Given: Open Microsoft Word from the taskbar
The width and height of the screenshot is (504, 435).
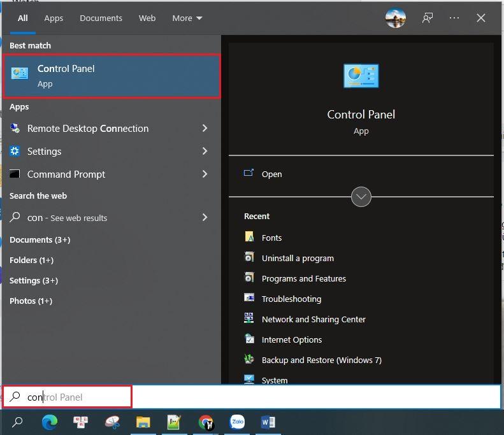Looking at the screenshot, I should 268,422.
